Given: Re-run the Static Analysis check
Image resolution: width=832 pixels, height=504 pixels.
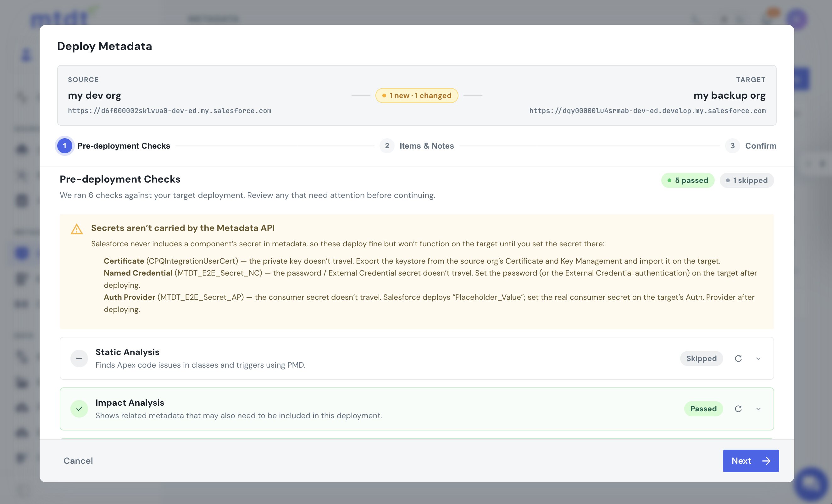Looking at the screenshot, I should point(738,358).
